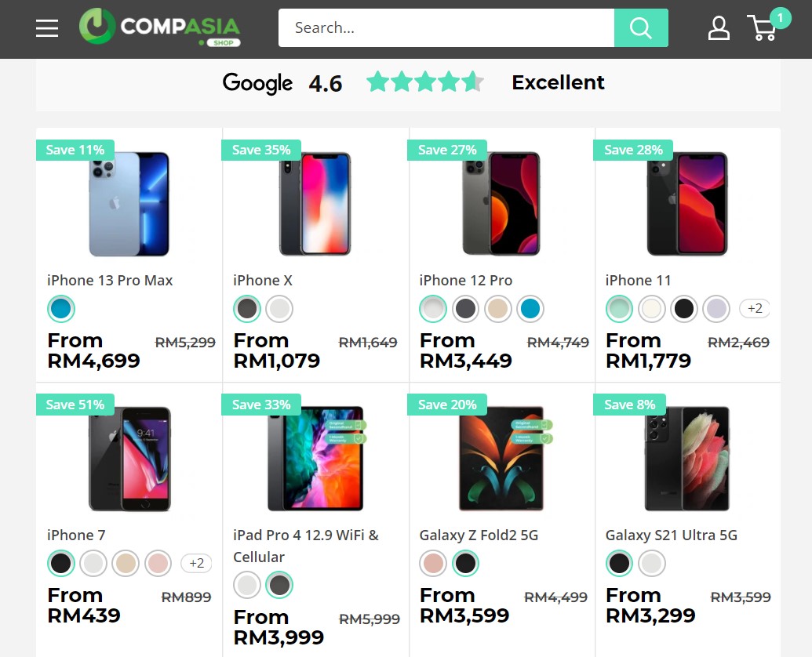Choose gold color option for iPhone 7
The height and width of the screenshot is (657, 812).
[x=126, y=563]
